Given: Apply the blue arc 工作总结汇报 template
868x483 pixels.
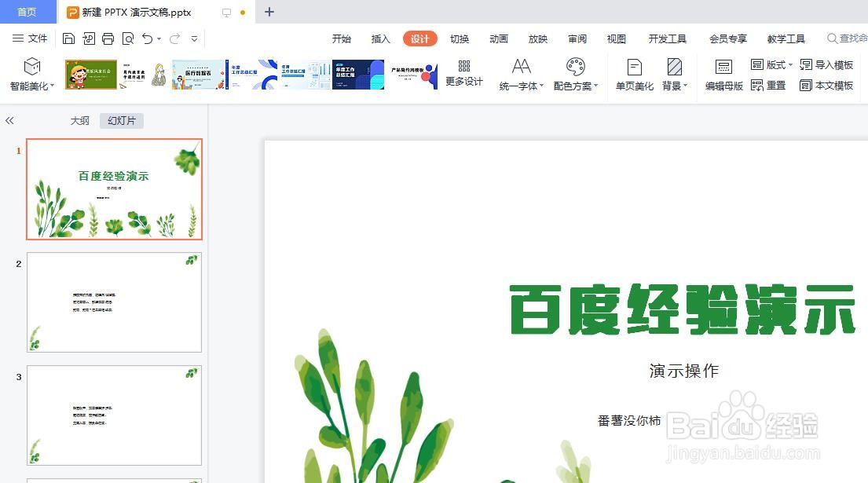Looking at the screenshot, I should pyautogui.click(x=252, y=75).
